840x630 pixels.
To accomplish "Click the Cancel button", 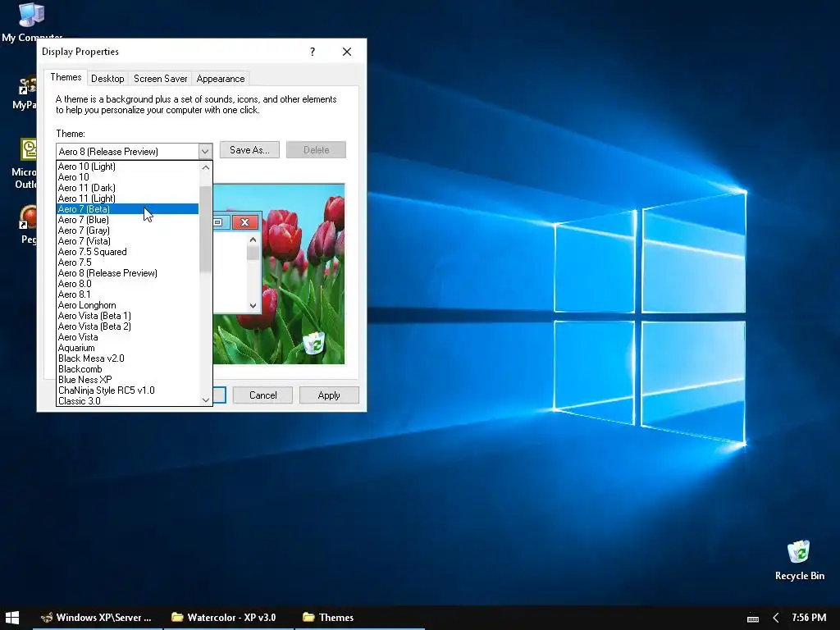I will (263, 395).
